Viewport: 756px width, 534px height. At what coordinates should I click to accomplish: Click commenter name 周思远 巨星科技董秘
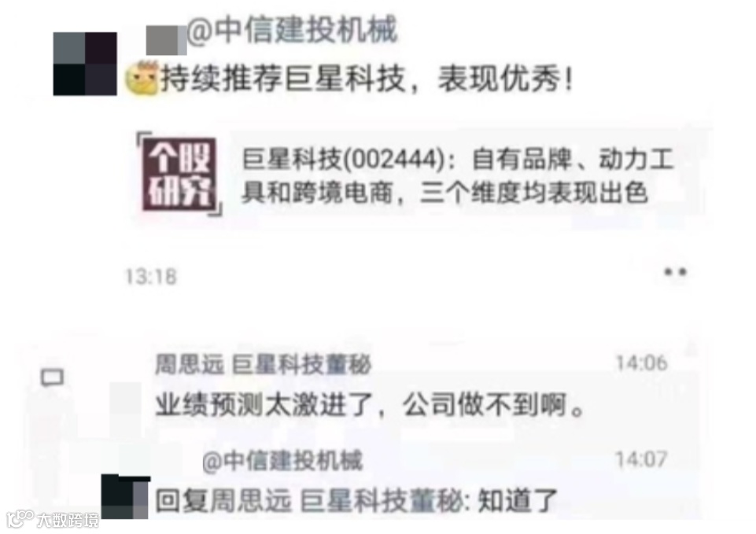coord(264,364)
